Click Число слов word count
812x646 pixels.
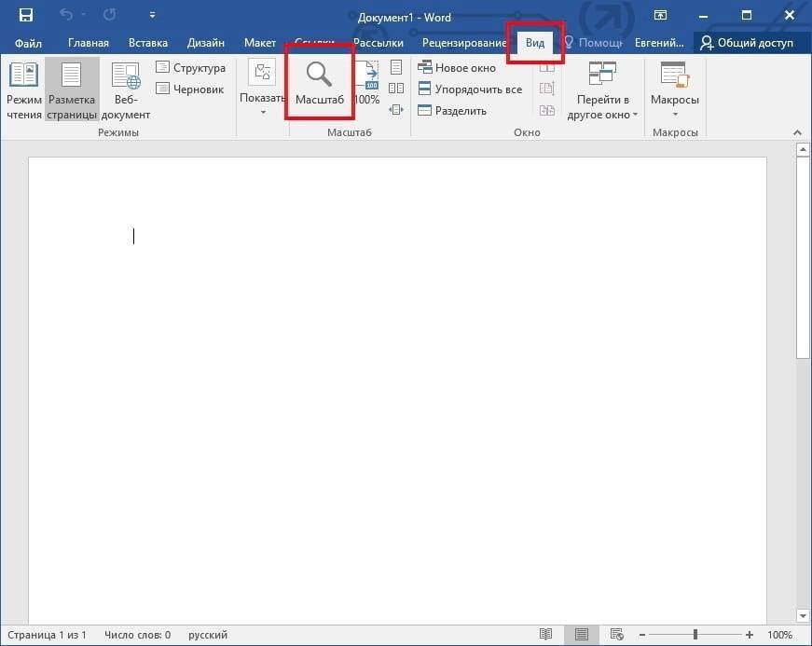(137, 635)
